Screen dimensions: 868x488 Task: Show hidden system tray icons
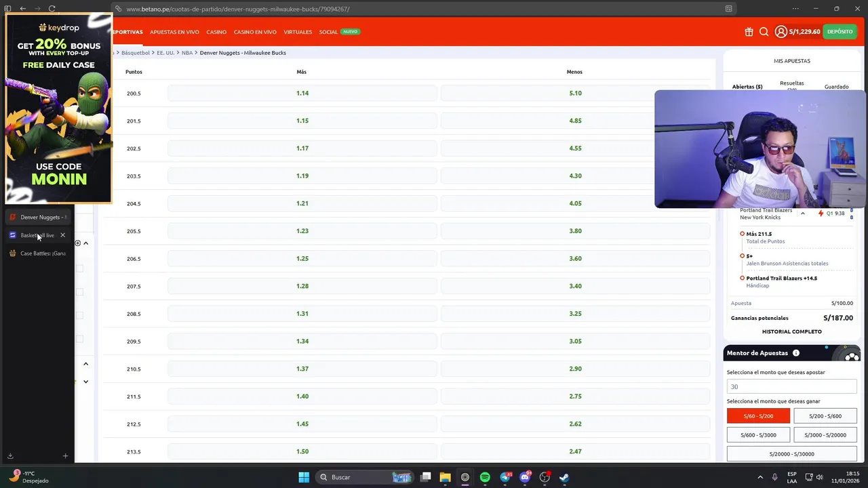coord(760,477)
